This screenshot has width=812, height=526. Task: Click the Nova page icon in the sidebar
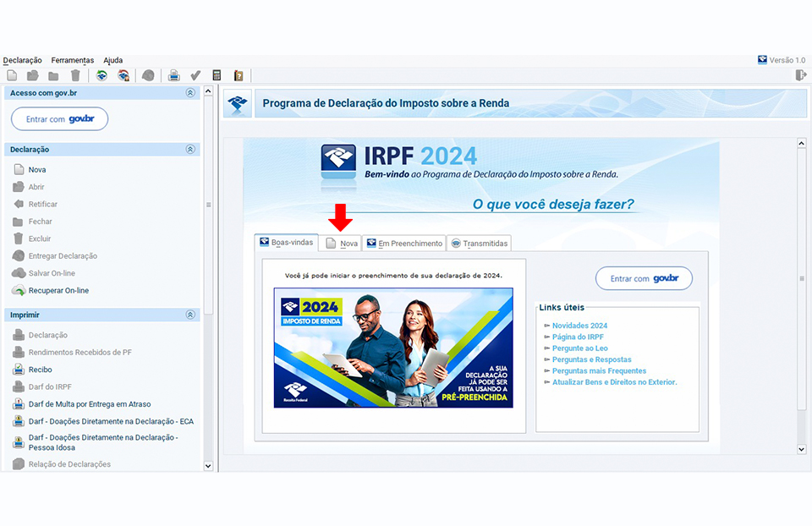[19, 169]
